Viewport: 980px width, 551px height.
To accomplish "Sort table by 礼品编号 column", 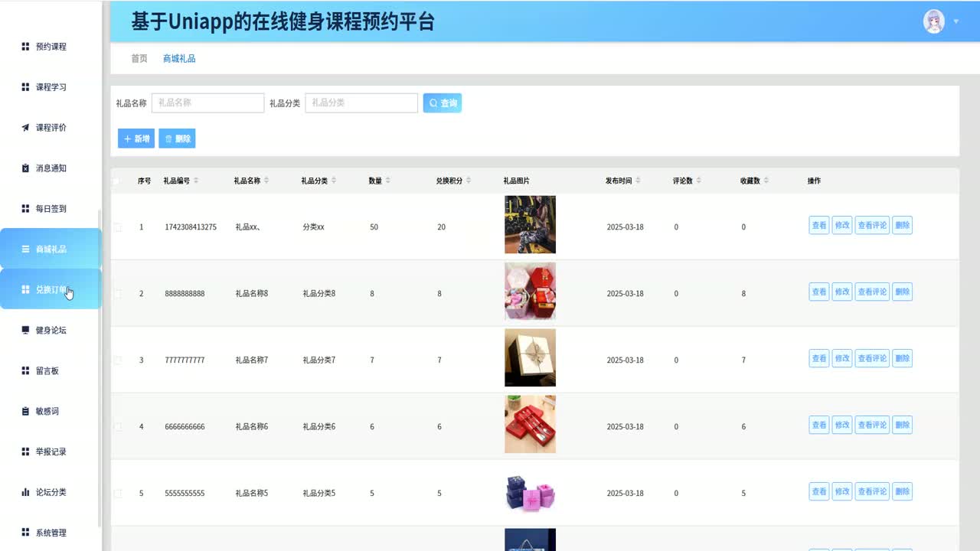I will click(x=196, y=181).
